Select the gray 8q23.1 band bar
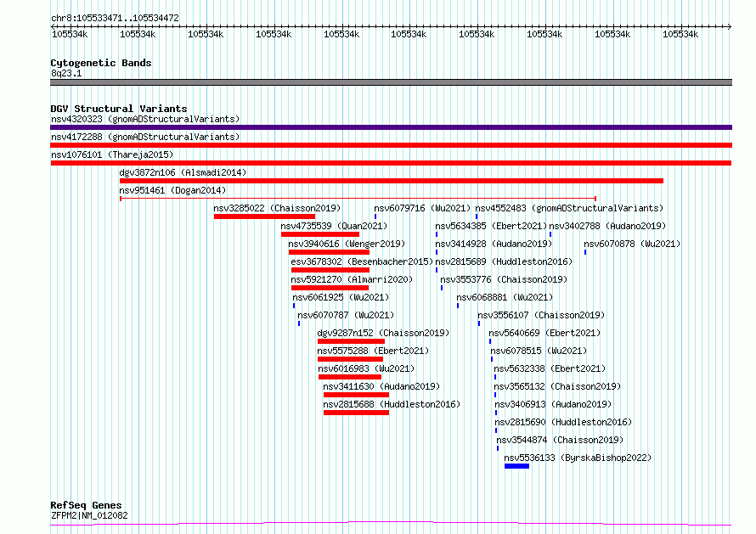This screenshot has height=534, width=756. pyautogui.click(x=391, y=82)
